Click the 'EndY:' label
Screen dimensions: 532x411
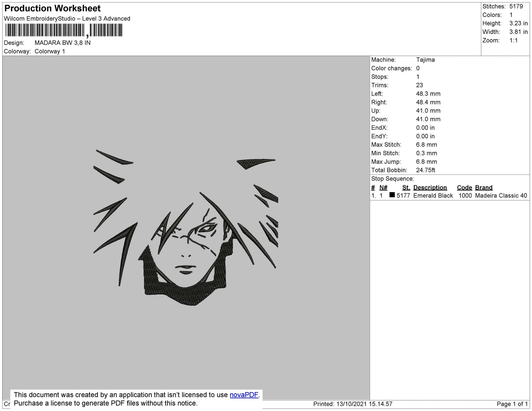click(379, 136)
